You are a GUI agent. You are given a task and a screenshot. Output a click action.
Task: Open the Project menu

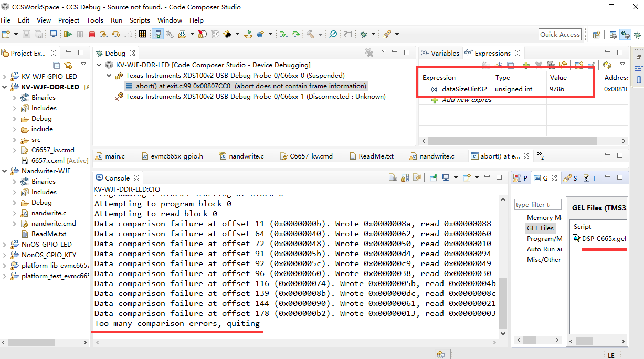point(69,20)
